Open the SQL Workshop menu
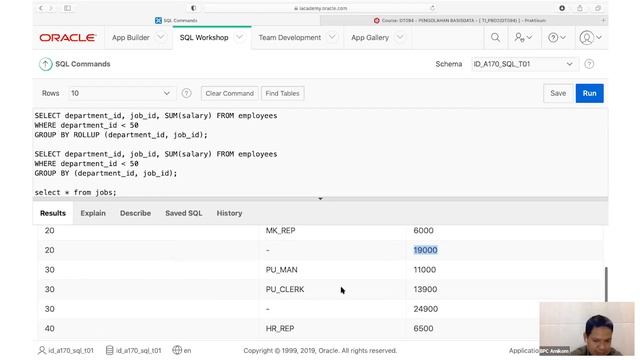The image size is (640, 360). pyautogui.click(x=204, y=38)
